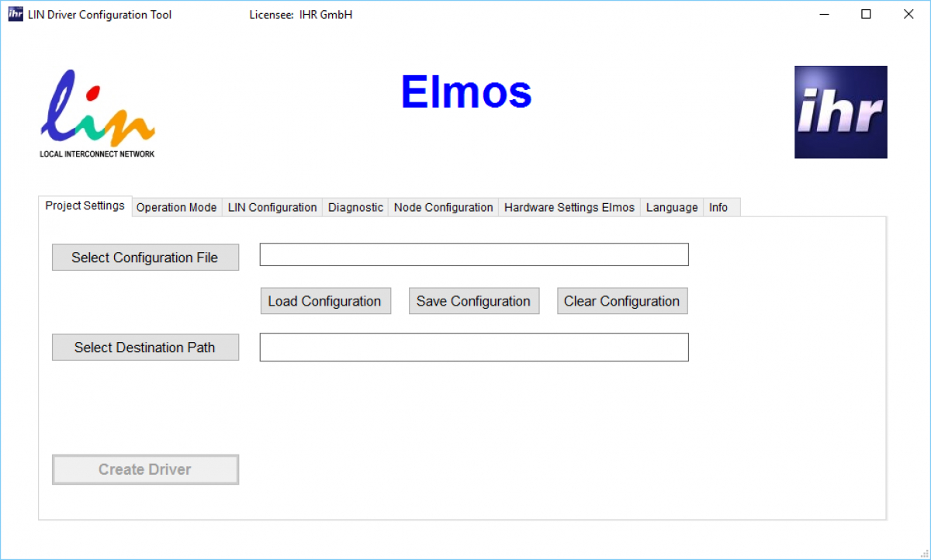The height and width of the screenshot is (560, 931).
Task: Open the LIN Configuration tab
Action: (x=272, y=207)
